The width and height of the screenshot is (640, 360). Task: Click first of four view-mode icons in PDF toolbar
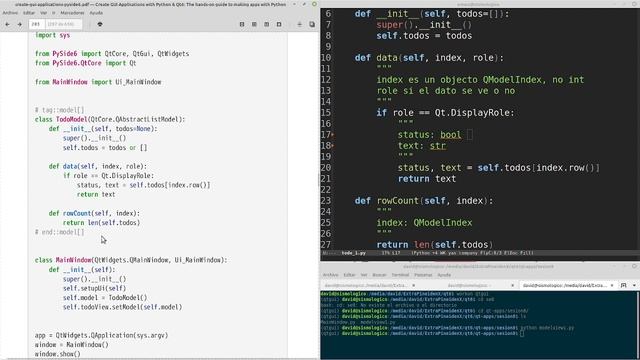[242, 24]
